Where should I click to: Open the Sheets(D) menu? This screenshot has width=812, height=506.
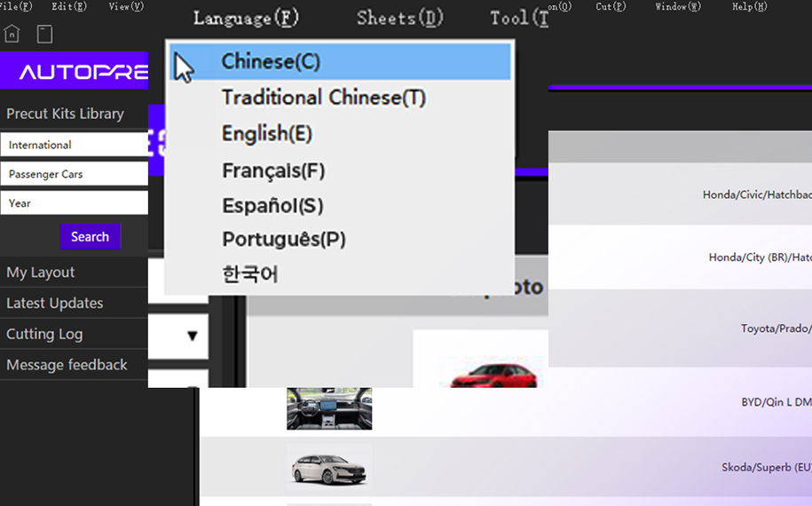click(399, 18)
